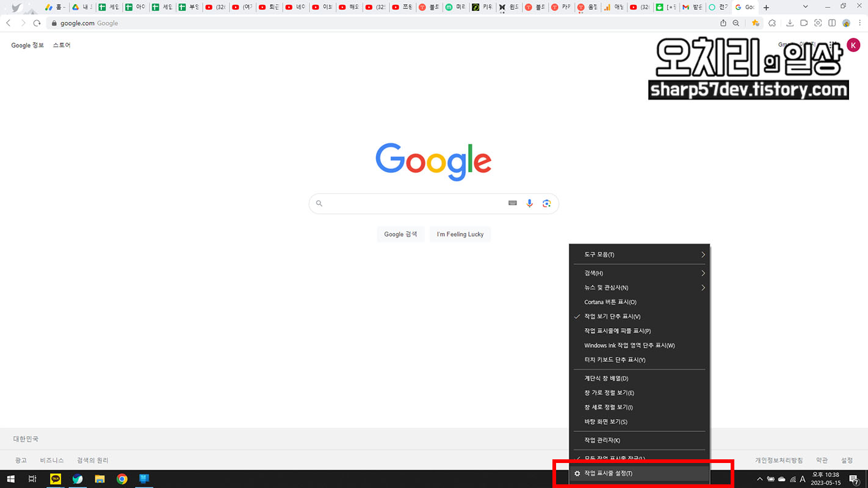Toggle 'Cortana 버튼 표시(O)' menu option
The image size is (868, 488).
coord(639,302)
